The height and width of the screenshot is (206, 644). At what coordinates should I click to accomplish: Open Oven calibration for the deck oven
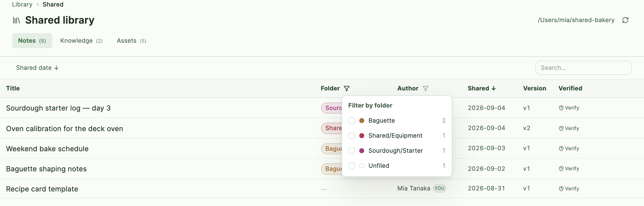(65, 129)
